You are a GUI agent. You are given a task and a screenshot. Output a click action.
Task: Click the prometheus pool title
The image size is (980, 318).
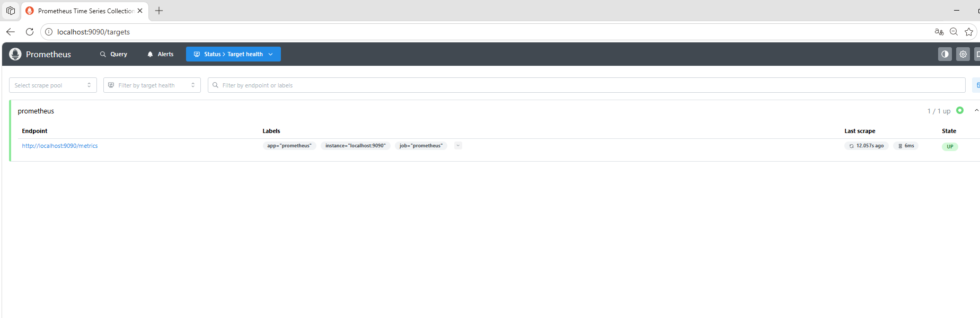pos(36,111)
